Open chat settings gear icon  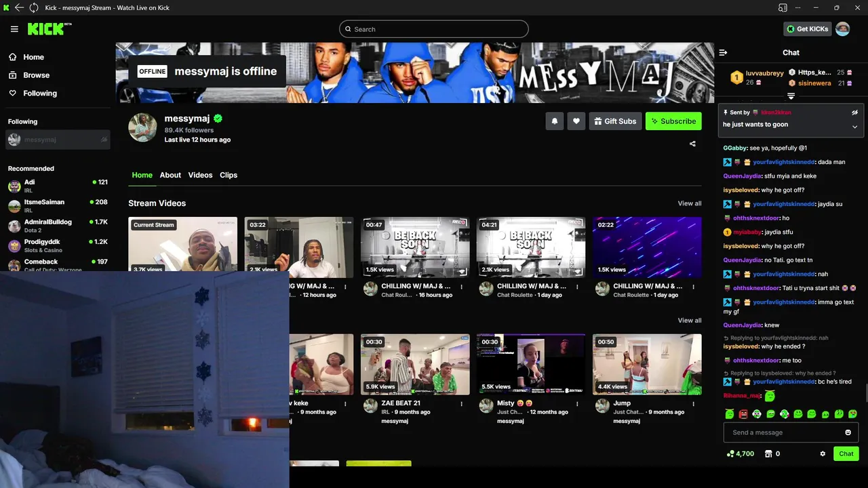coord(823,453)
